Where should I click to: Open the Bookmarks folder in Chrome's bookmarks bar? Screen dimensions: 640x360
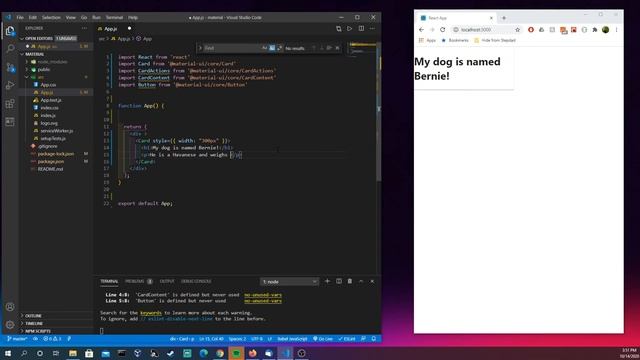coord(455,40)
